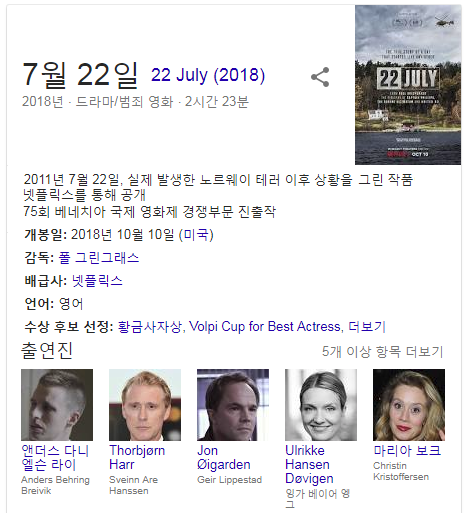Open the 22 July (2018) title link
This screenshot has height=513, width=464.
[208, 75]
